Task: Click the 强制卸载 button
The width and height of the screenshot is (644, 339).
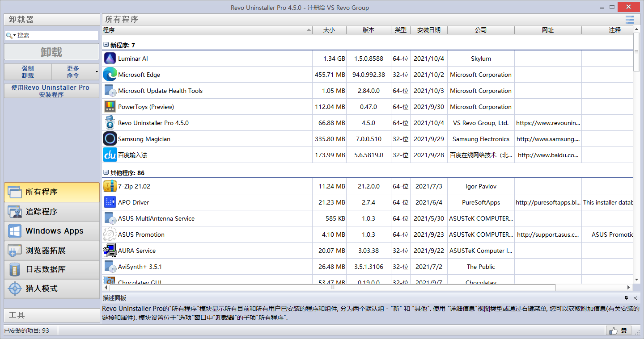Action: [27, 71]
